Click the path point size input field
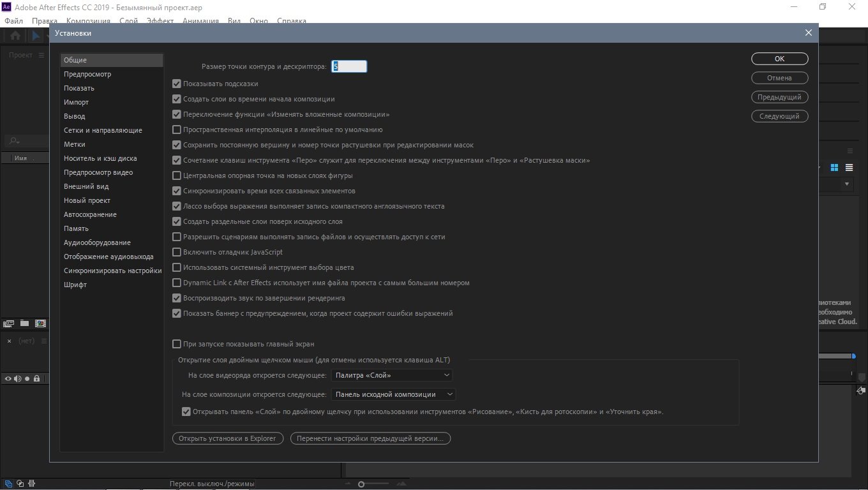This screenshot has height=490, width=868. click(x=349, y=66)
